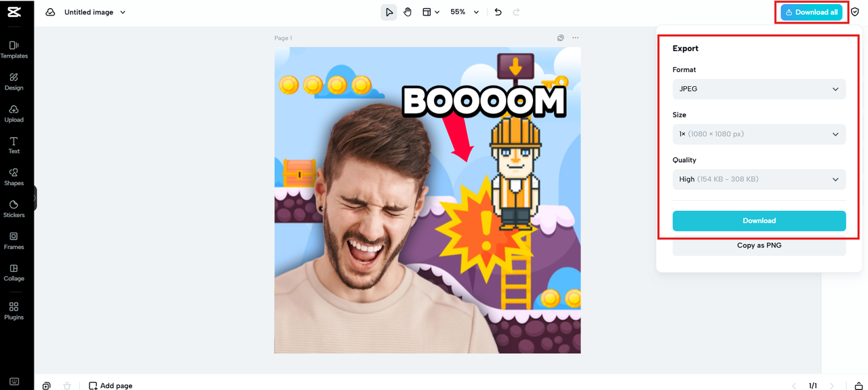
Task: Click the Redo arrow
Action: (x=516, y=12)
